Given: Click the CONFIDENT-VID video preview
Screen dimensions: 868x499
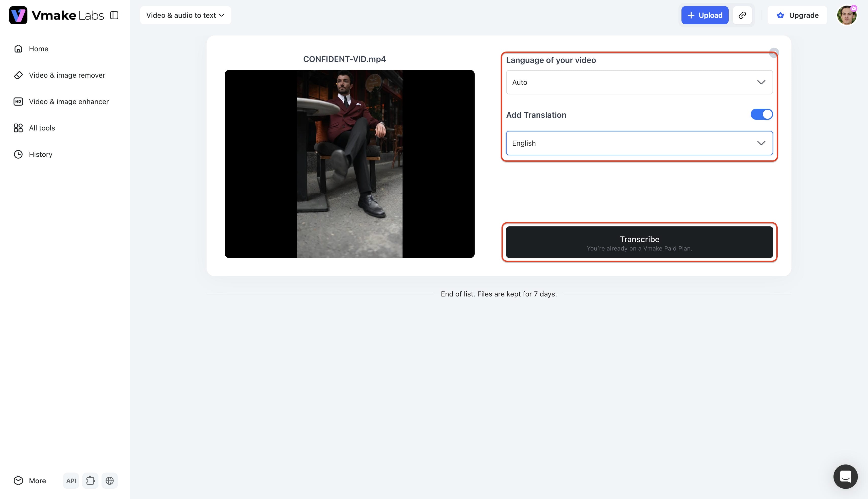Looking at the screenshot, I should (349, 164).
